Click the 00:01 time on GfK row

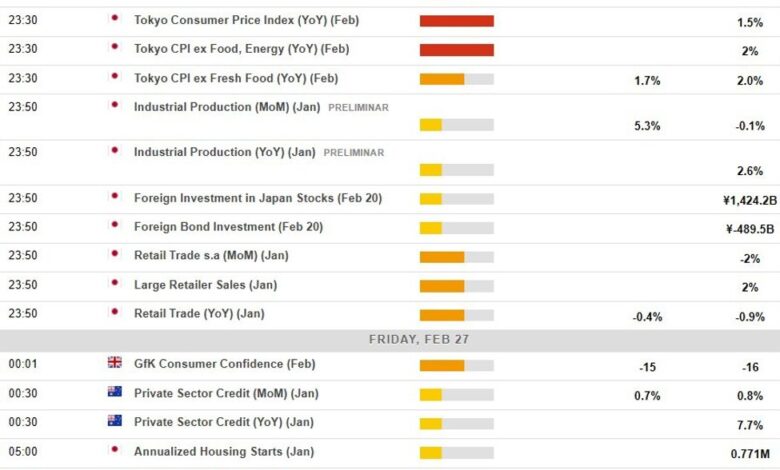tap(23, 365)
